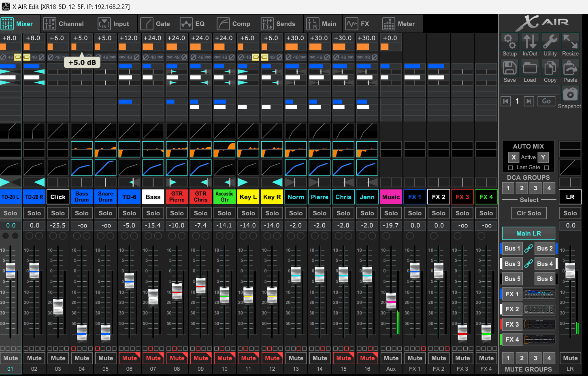Select Bus 6 send layer
Viewport: 588px width, 376px height.
click(x=545, y=279)
